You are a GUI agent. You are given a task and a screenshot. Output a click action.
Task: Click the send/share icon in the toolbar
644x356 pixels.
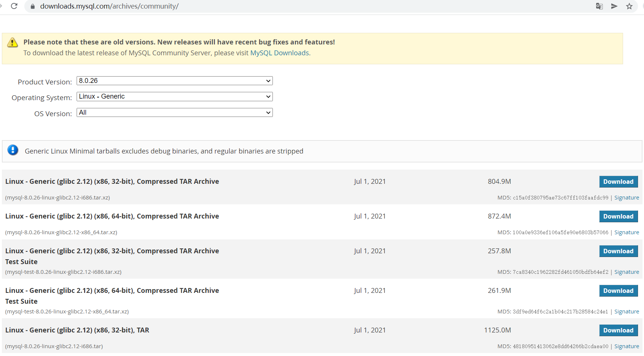[614, 6]
